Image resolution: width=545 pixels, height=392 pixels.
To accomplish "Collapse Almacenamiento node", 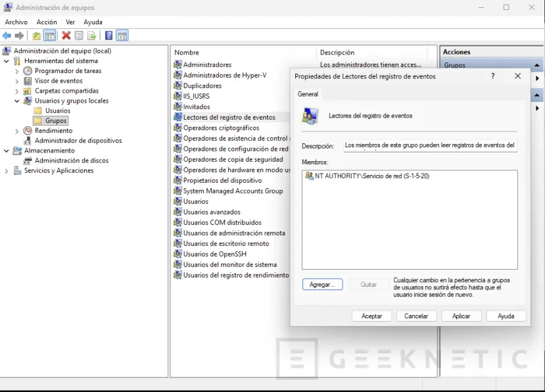I will click(x=7, y=151).
